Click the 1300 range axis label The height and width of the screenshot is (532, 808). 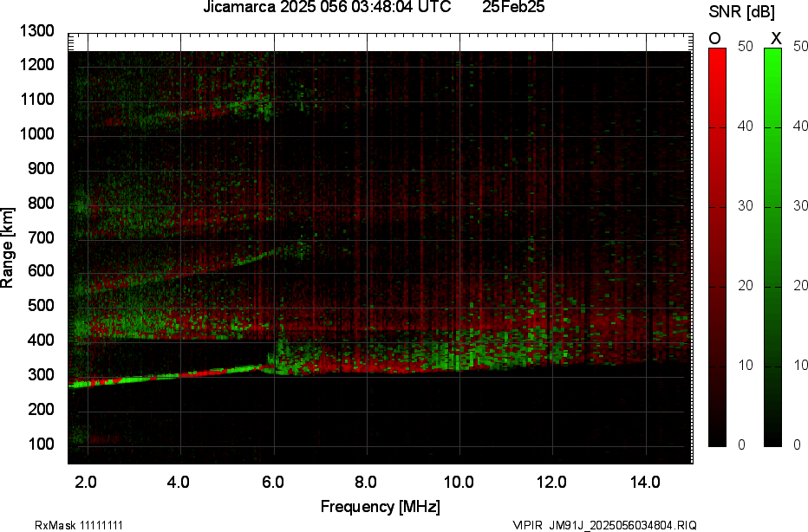(37, 31)
